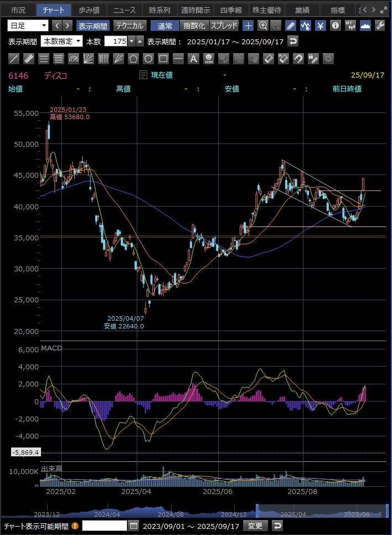Screen dimensions: 392x535
Task: Switch scale to 通常 mode
Action: tap(164, 25)
